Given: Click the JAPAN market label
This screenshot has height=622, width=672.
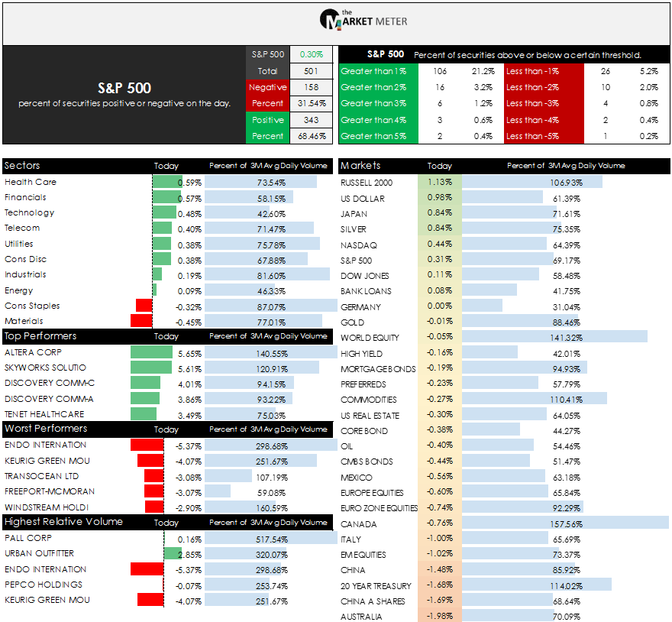Looking at the screenshot, I should [x=354, y=214].
